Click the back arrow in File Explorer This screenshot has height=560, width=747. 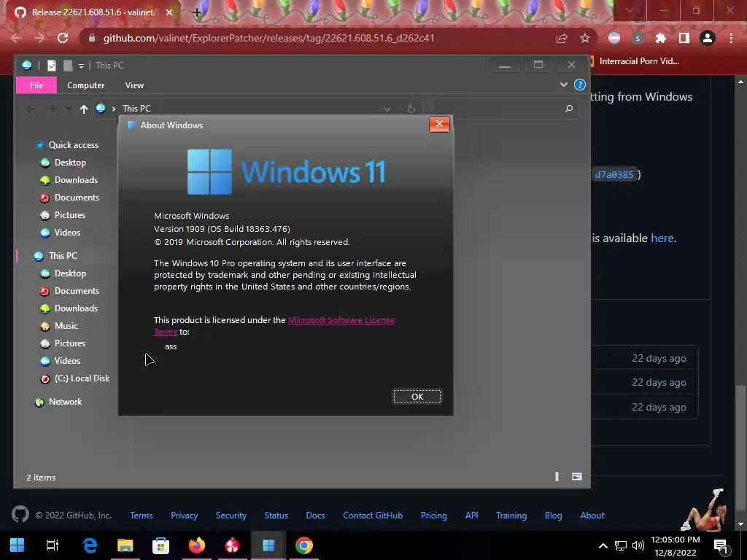coord(30,109)
